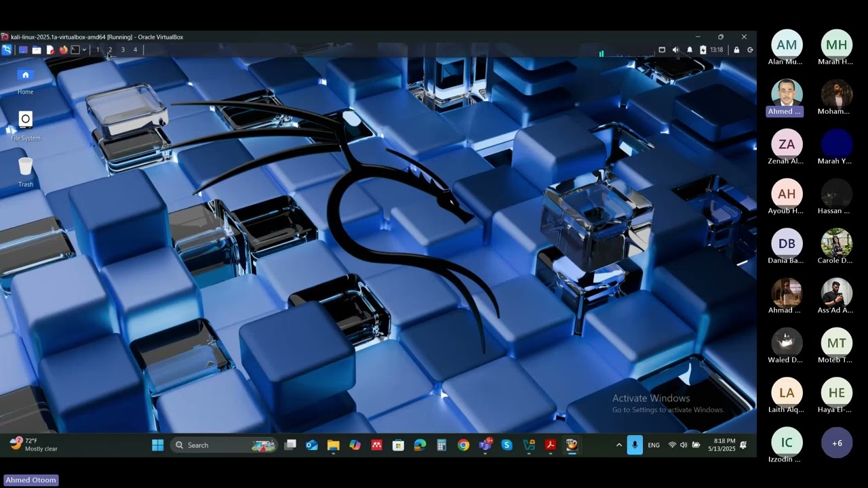Click the ENG language indicator
The height and width of the screenshot is (488, 868).
(654, 445)
